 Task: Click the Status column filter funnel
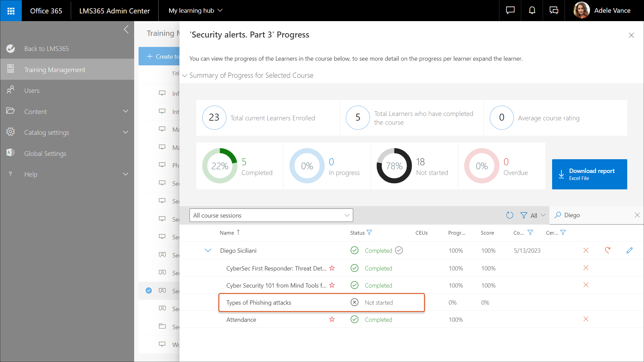[369, 232]
